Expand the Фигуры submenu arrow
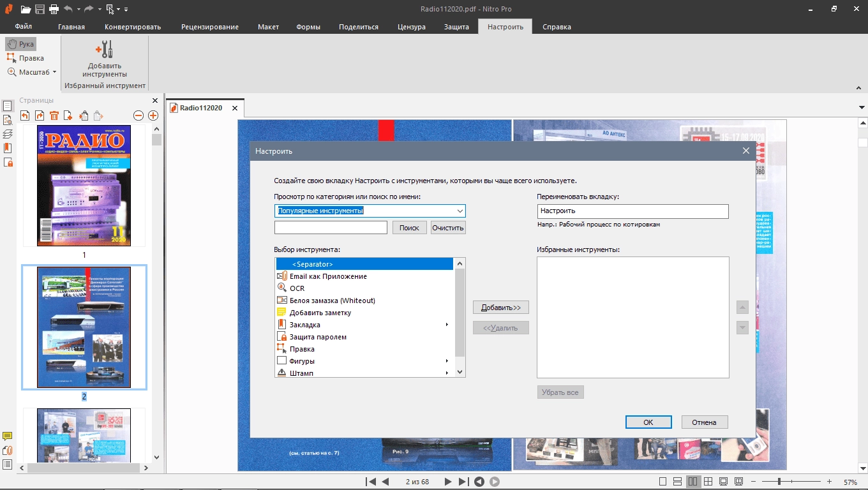Screen dimensions: 868x490 [447, 361]
